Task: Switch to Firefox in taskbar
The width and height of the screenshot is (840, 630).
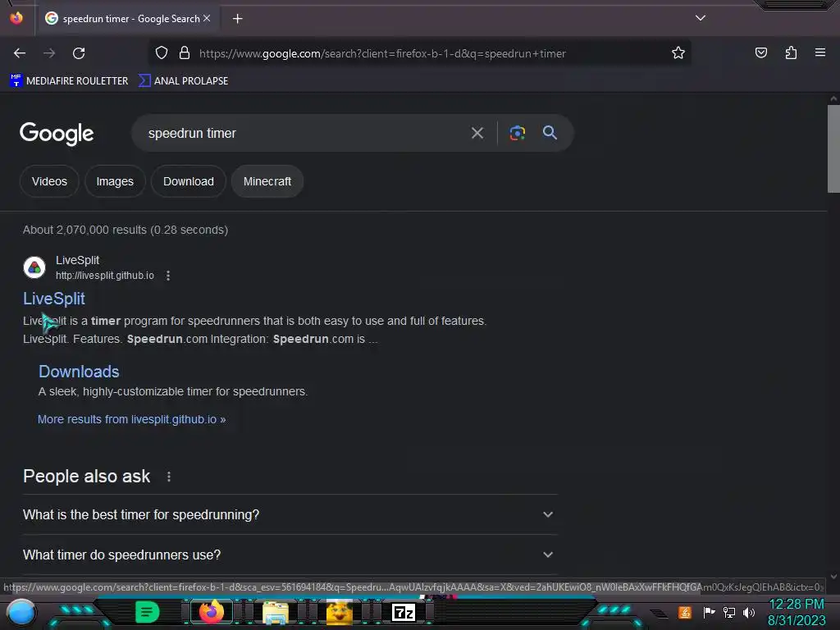Action: tap(211, 612)
